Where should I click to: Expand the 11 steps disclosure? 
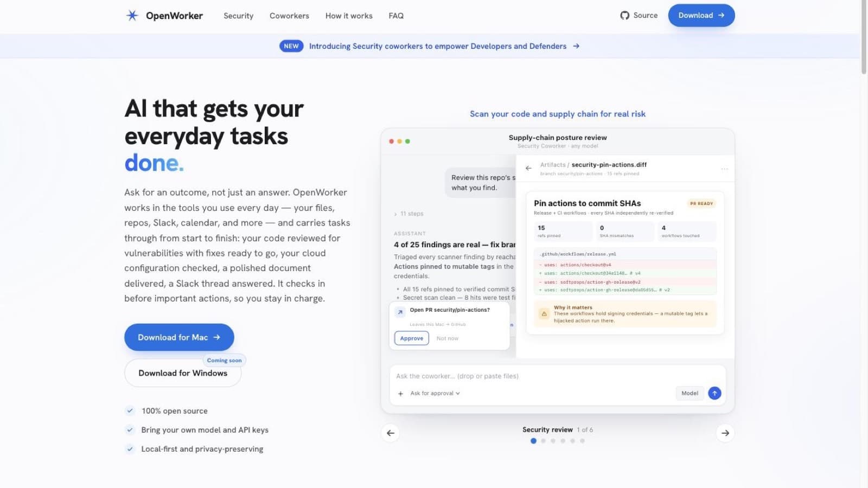[409, 214]
